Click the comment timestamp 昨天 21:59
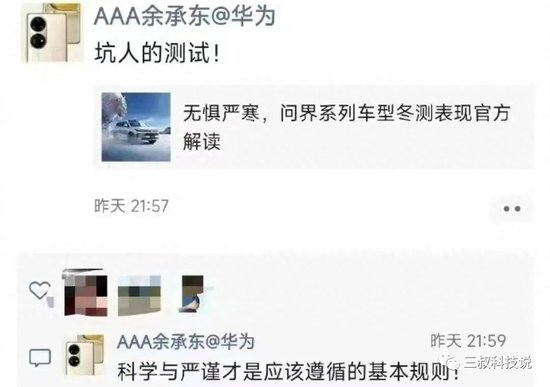Viewport: 550px width, 387px height. point(468,341)
